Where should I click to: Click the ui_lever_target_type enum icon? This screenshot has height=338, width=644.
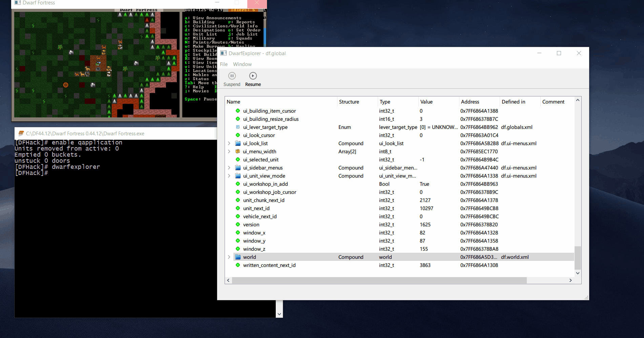click(238, 127)
